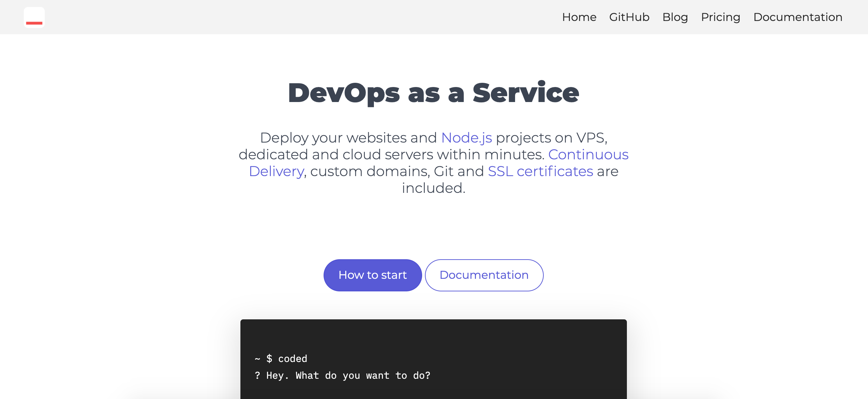Image resolution: width=868 pixels, height=399 pixels.
Task: Open the Home nav item
Action: (579, 17)
